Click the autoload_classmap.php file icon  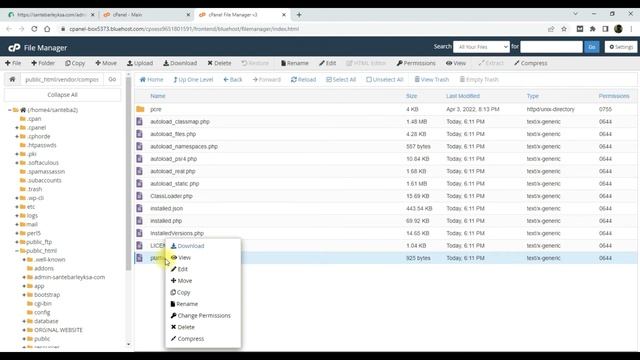(x=140, y=122)
